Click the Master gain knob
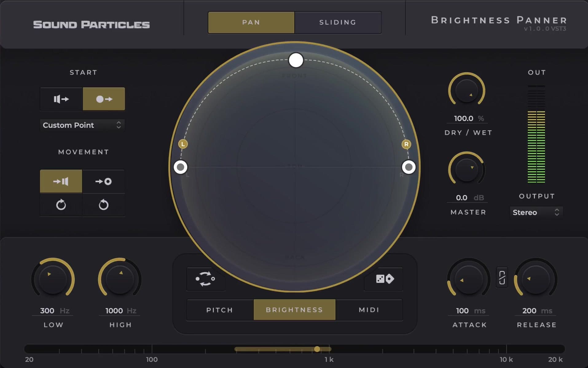The height and width of the screenshot is (368, 588). tap(466, 170)
